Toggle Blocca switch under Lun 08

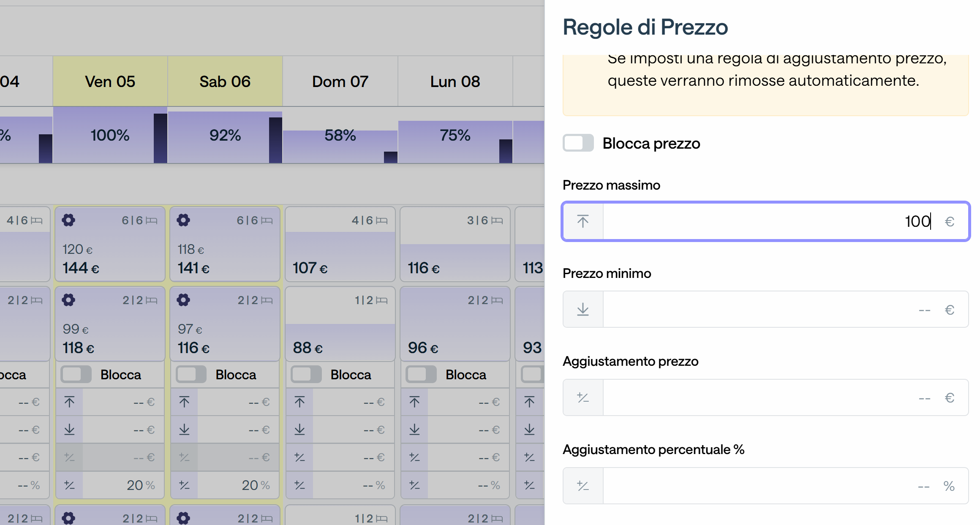[x=421, y=374]
